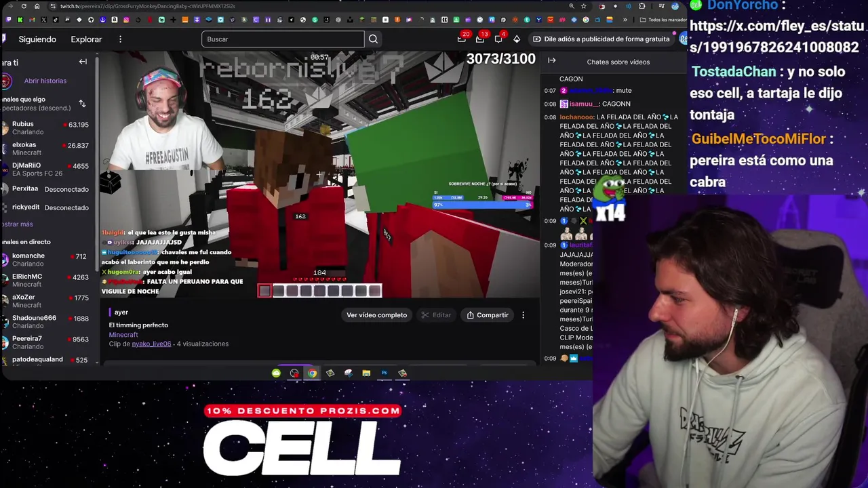Open whispers icon showing 4 badge
868x488 pixels.
pos(499,39)
